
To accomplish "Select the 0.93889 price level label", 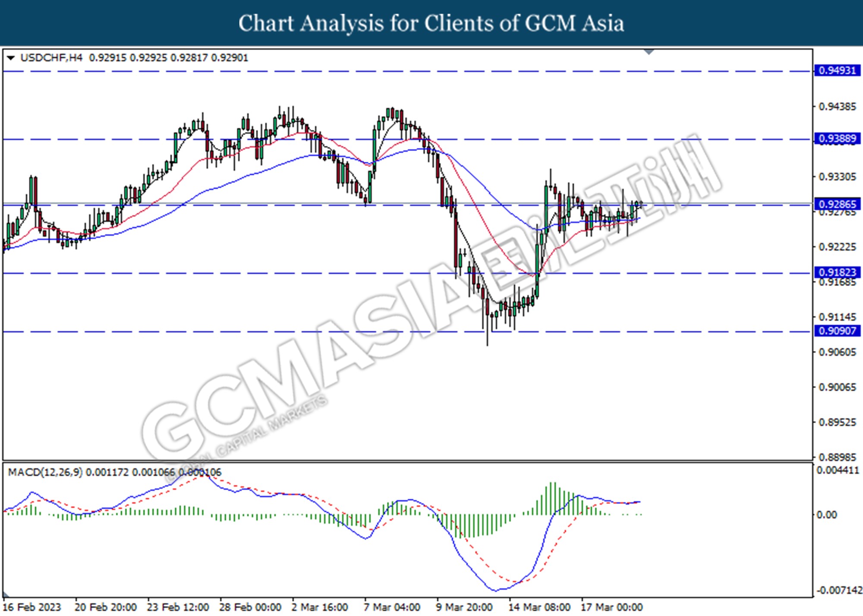I will (837, 138).
